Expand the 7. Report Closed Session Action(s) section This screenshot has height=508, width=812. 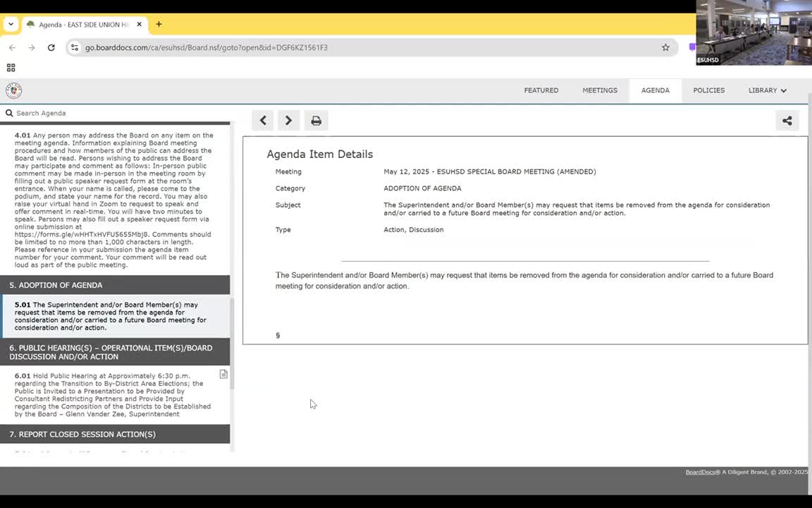[115, 434]
